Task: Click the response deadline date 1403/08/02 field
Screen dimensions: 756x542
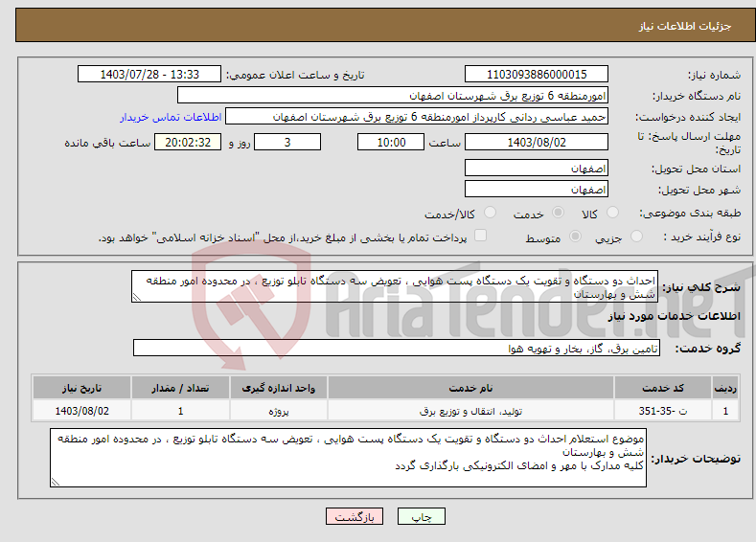Action: pos(537,142)
